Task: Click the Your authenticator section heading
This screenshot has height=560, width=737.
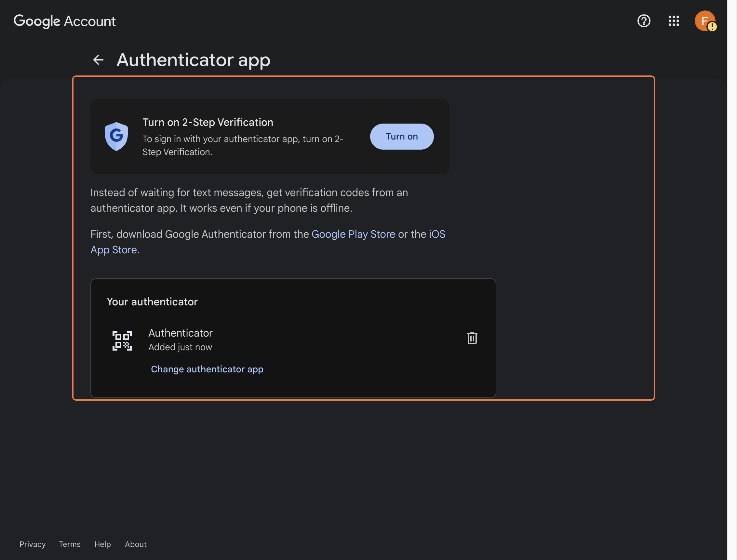Action: (152, 302)
